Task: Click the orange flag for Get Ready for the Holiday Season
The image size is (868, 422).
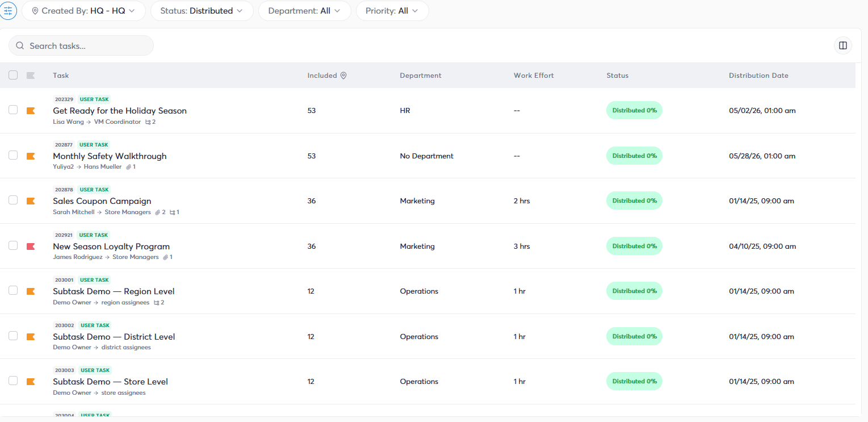Action: [x=31, y=111]
